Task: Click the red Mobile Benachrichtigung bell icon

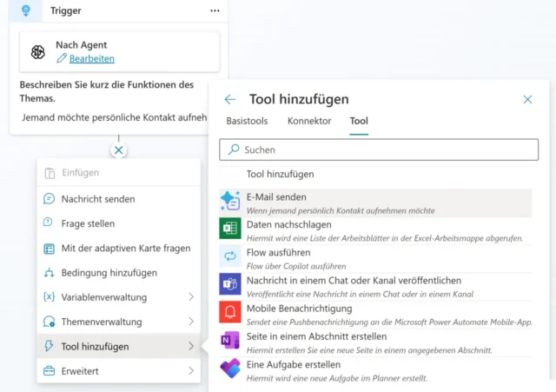Action: 230,314
